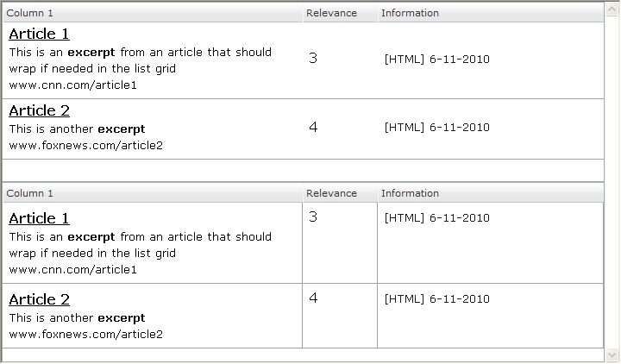Viewport: 621px width, 364px height.
Task: Select relevance value 3 in lower grid
Action: coord(313,217)
